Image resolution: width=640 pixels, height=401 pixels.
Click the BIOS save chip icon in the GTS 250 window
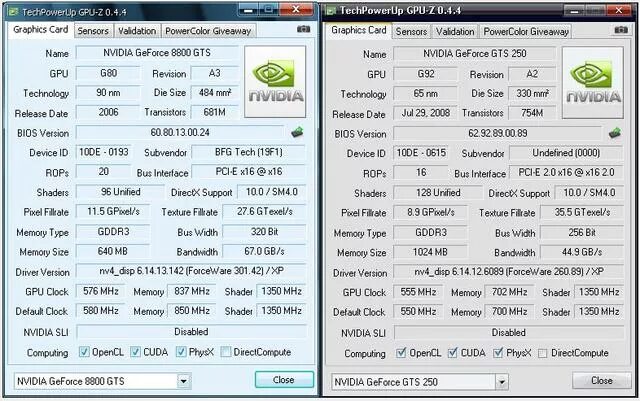pyautogui.click(x=615, y=133)
